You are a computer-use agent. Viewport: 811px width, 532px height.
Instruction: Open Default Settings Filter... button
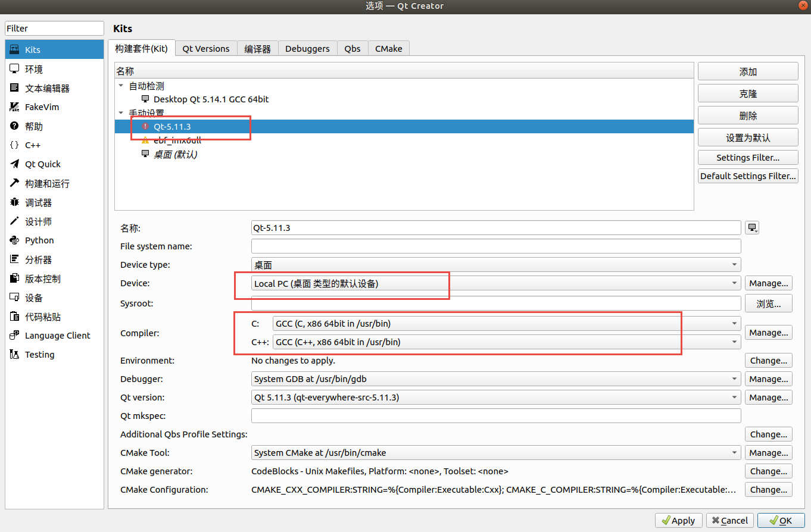(748, 176)
